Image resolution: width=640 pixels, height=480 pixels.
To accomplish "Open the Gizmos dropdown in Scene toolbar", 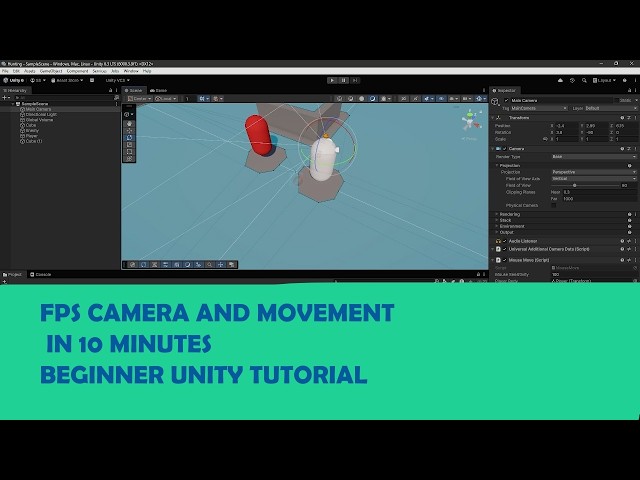I will pyautogui.click(x=480, y=98).
